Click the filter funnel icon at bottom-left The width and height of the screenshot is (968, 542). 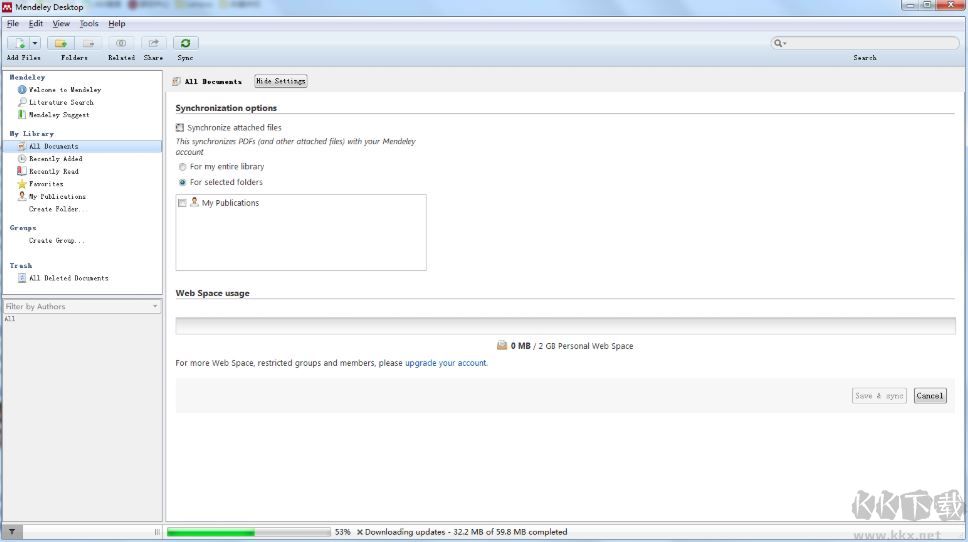pyautogui.click(x=12, y=532)
